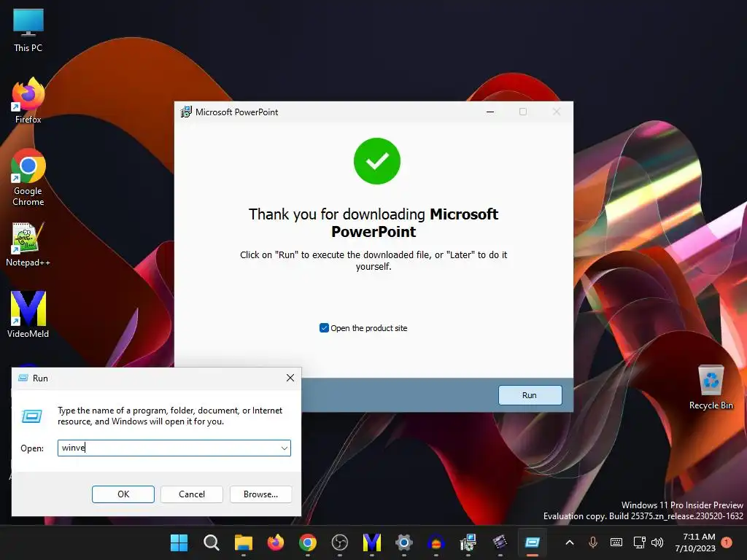Click the network tray icon
Viewport: 747px width, 560px height.
tap(639, 542)
